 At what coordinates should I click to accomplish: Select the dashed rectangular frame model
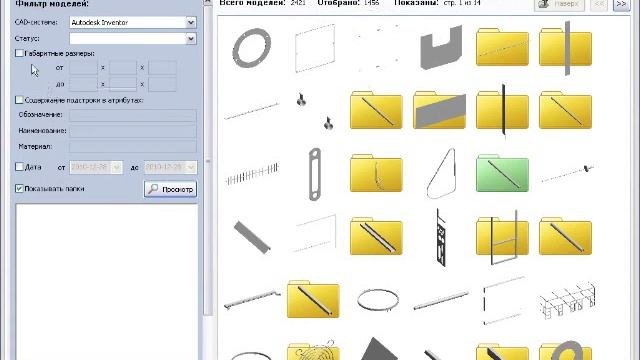pyautogui.click(x=503, y=300)
